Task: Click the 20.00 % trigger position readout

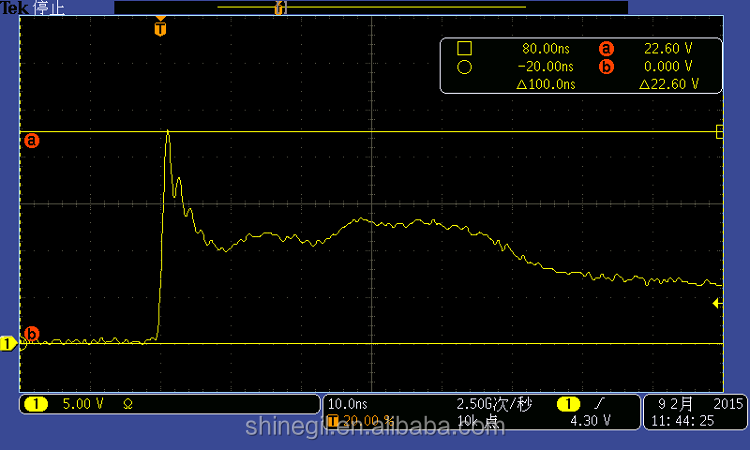Action: point(368,421)
